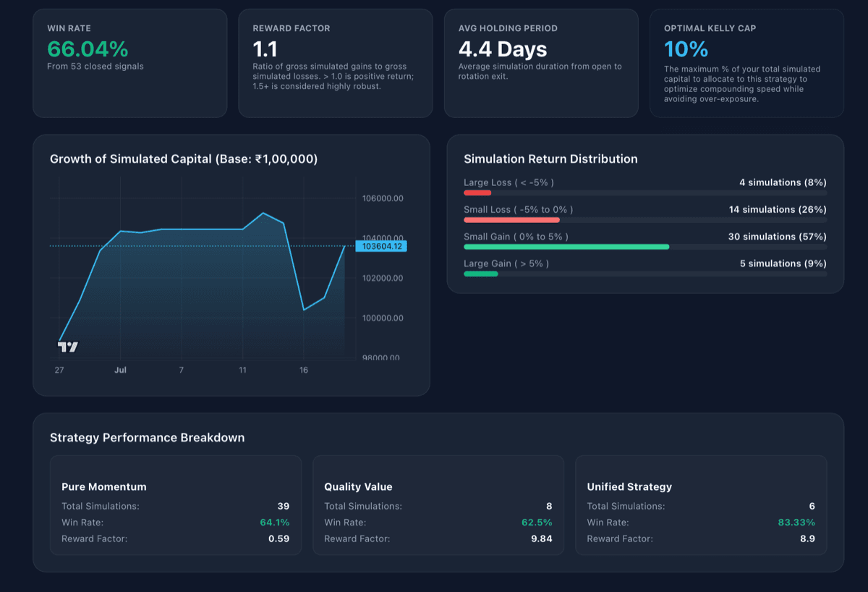The image size is (868, 592).
Task: Click Quality Value win rate 62.5%
Action: coord(537,523)
